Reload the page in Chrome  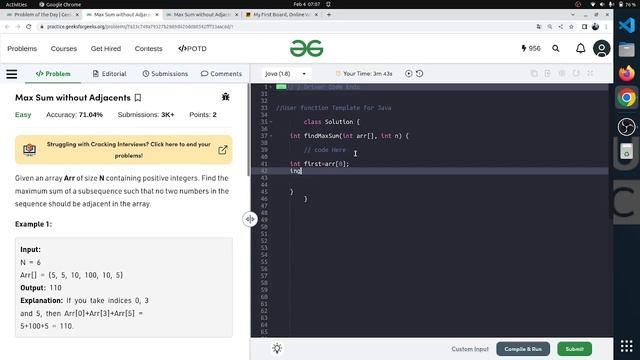pyautogui.click(x=29, y=27)
